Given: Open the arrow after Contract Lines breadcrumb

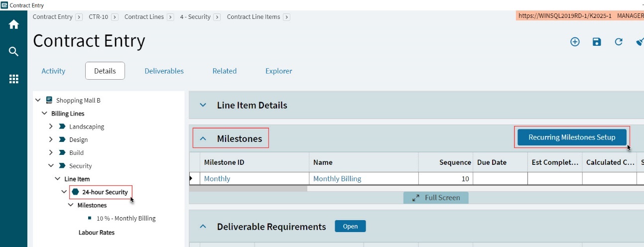Looking at the screenshot, I should [x=170, y=17].
